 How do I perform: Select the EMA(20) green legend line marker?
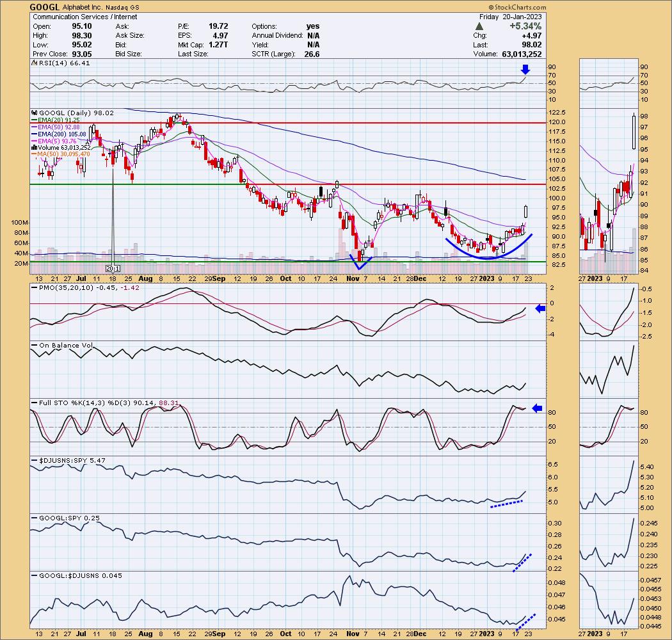[x=35, y=120]
